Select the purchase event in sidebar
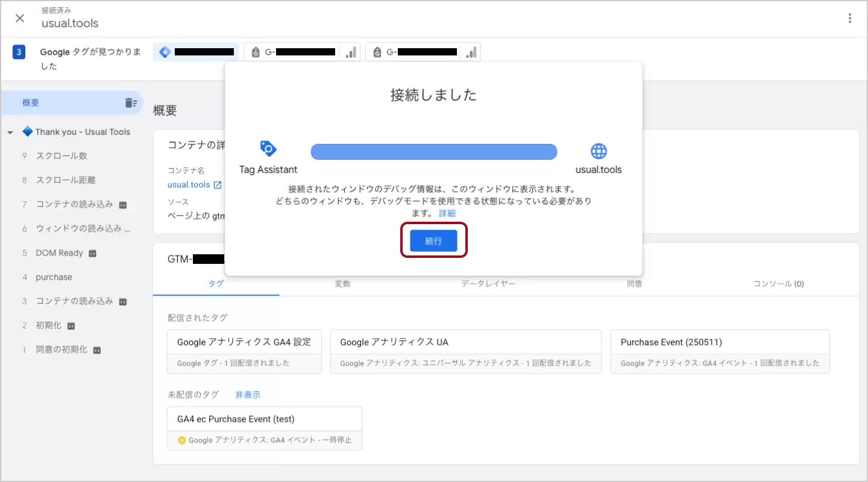868x482 pixels. point(54,277)
